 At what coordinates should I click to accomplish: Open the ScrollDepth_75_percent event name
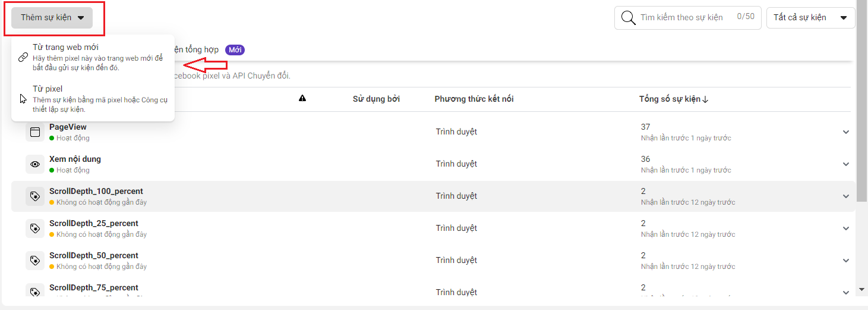click(94, 287)
